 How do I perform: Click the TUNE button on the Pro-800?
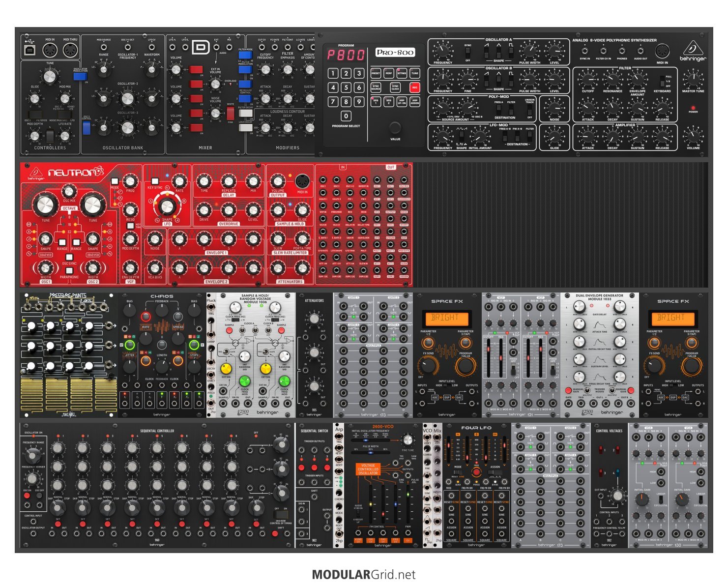click(x=415, y=73)
